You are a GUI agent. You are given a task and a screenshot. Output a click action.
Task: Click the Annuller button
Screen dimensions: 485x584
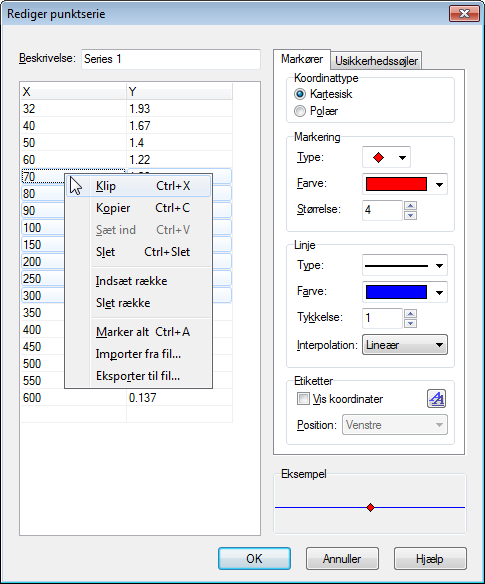point(342,559)
